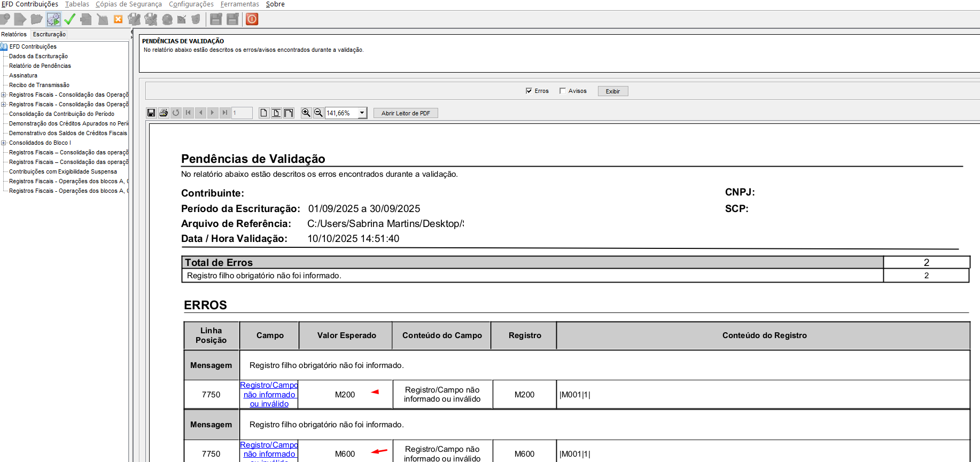
Task: Select Recibo de Transmissão tree item
Action: point(39,85)
